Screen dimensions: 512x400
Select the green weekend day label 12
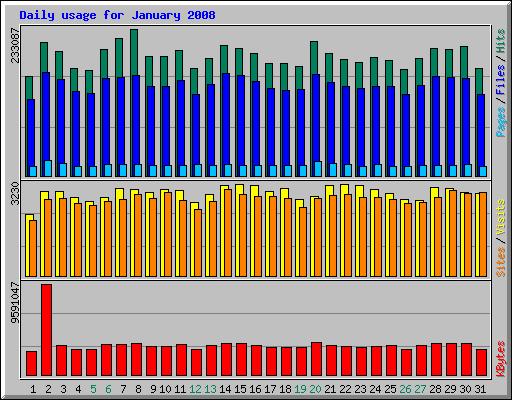pos(195,389)
